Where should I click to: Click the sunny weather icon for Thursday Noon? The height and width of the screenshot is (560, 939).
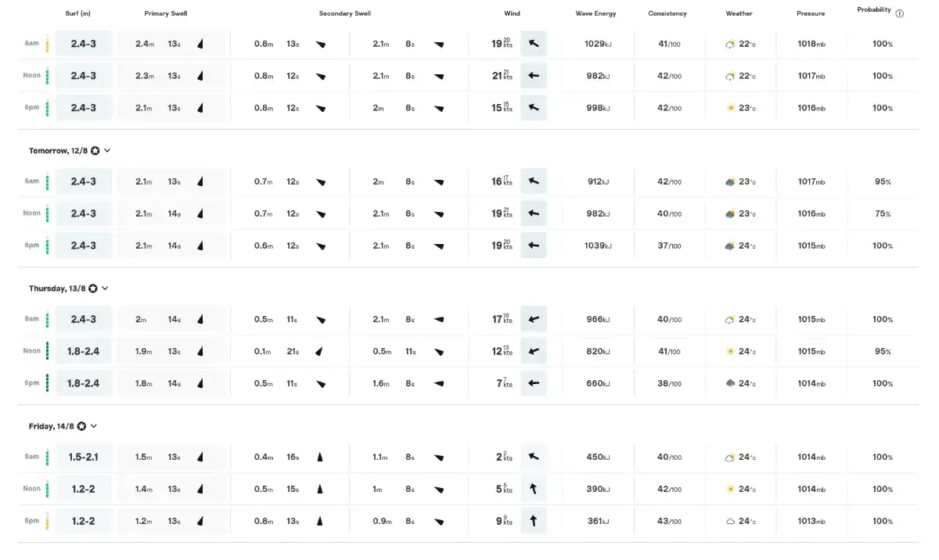[x=730, y=351]
